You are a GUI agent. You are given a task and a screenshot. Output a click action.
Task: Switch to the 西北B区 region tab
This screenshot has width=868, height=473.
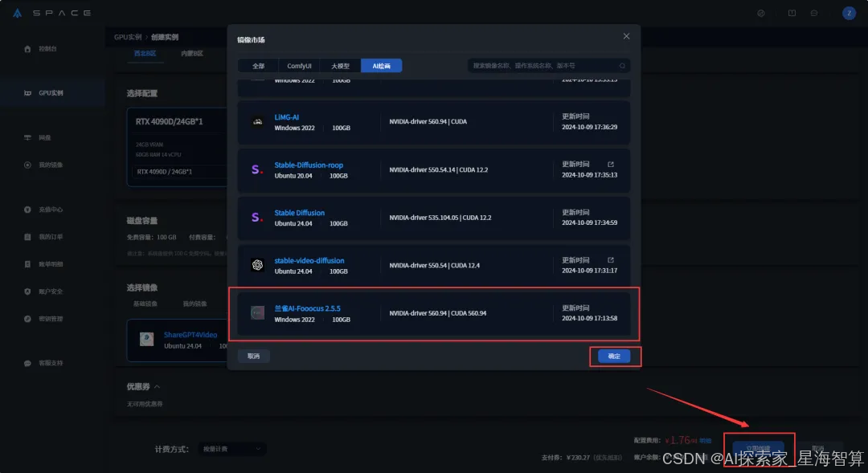coord(145,54)
